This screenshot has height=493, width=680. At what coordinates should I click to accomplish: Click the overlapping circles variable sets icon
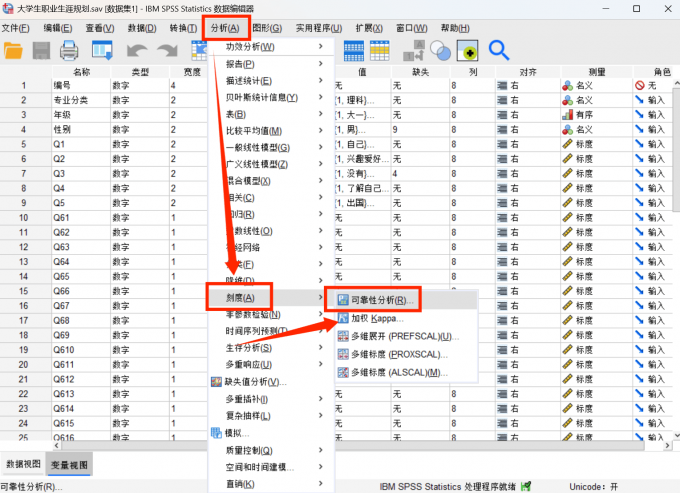(x=440, y=51)
